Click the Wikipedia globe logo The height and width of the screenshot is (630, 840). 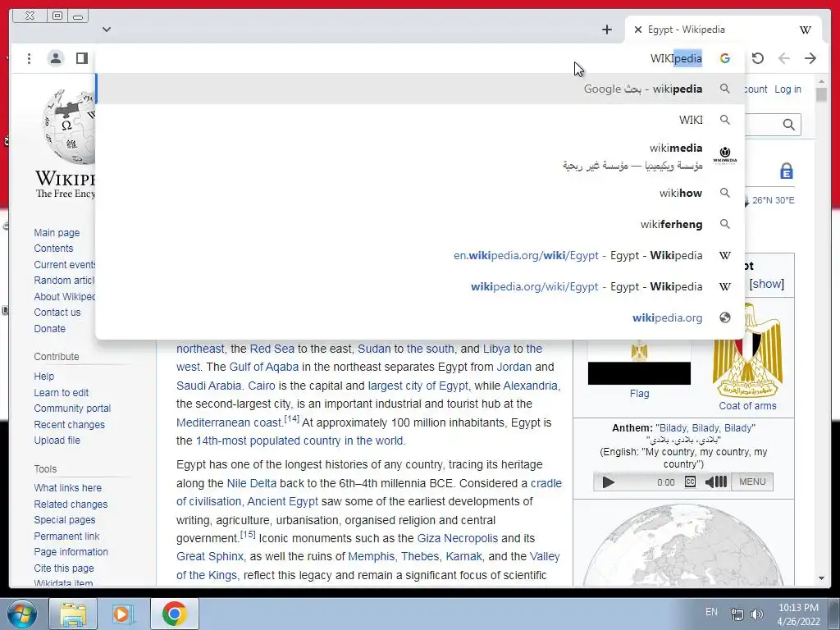pyautogui.click(x=69, y=126)
